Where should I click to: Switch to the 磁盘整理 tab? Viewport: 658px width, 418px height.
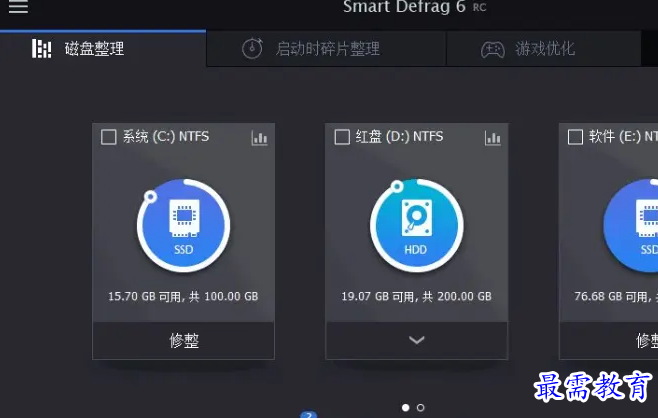(103, 49)
